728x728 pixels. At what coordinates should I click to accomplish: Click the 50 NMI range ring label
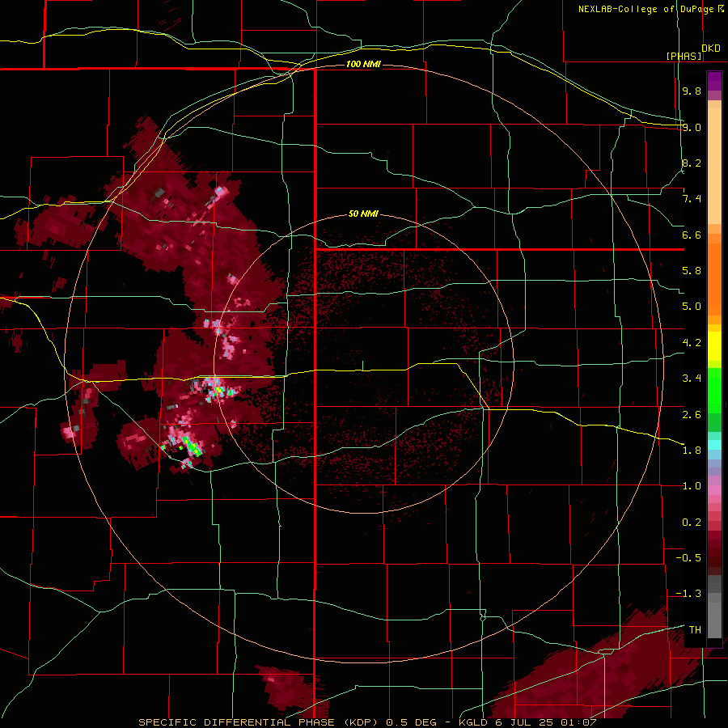click(363, 214)
